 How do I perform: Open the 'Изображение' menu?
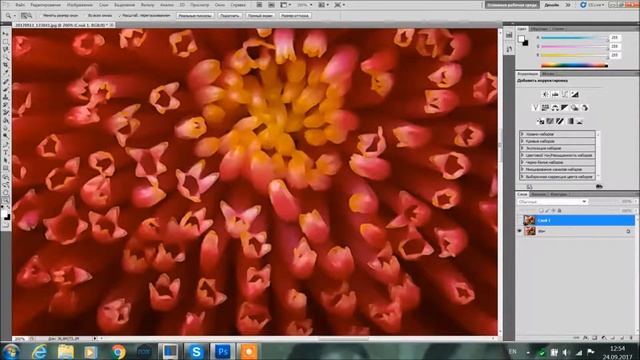coord(80,5)
